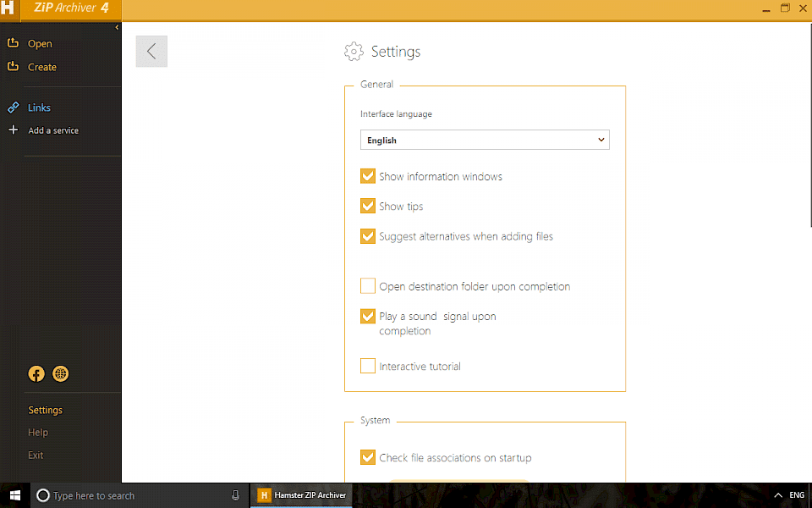Click the chain Links icon
Image resolution: width=812 pixels, height=508 pixels.
[14, 108]
